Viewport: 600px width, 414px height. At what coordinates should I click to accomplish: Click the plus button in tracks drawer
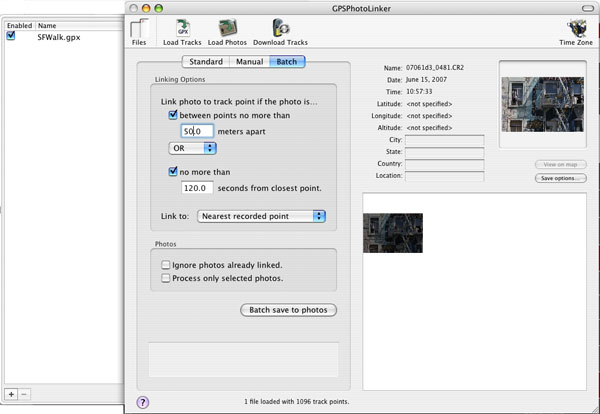(x=11, y=394)
